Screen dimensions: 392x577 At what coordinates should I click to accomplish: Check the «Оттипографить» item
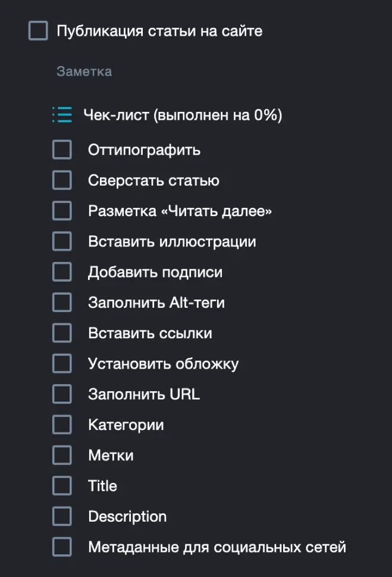[61, 149]
